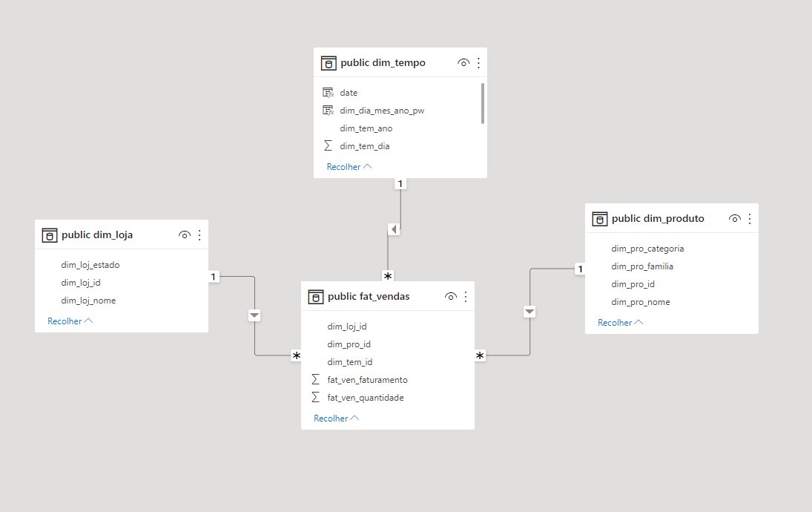Toggle visibility of the dim_produto table
Image resolution: width=812 pixels, height=512 pixels.
pos(734,219)
